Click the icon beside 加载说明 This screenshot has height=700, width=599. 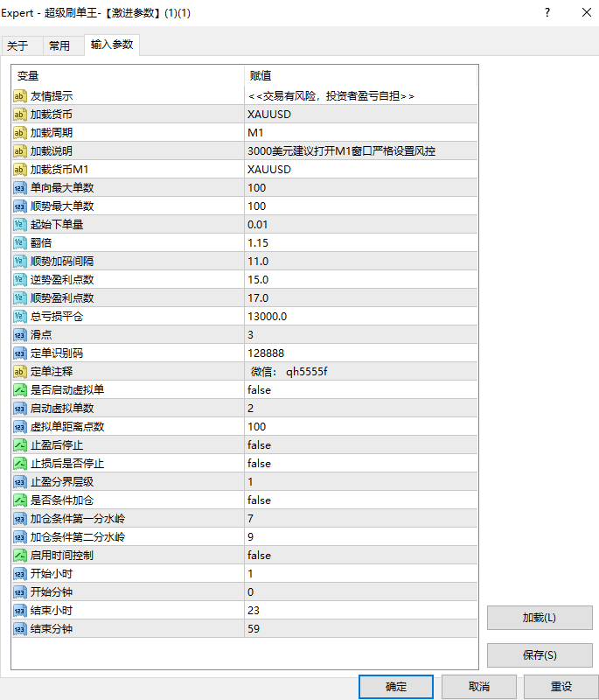[x=19, y=150]
